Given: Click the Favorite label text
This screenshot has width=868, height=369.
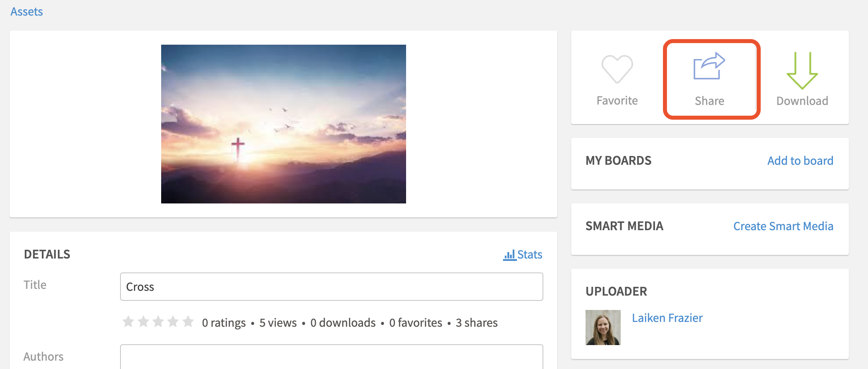Looking at the screenshot, I should (617, 101).
